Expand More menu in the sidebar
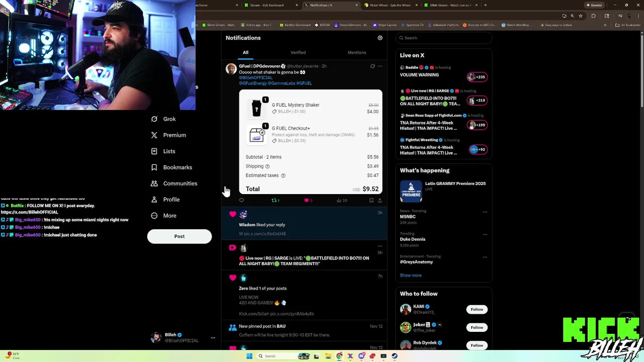This screenshot has width=644, height=362. pyautogui.click(x=164, y=216)
